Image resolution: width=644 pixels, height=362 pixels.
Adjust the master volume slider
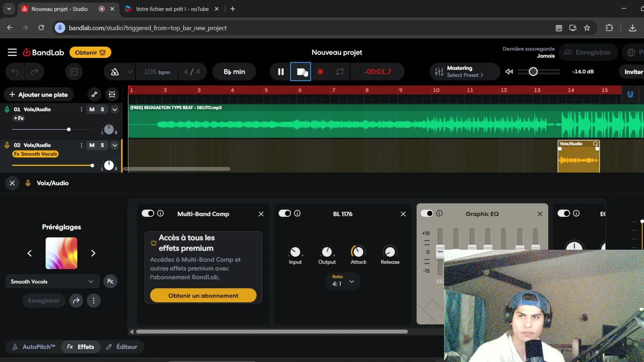[x=538, y=72]
